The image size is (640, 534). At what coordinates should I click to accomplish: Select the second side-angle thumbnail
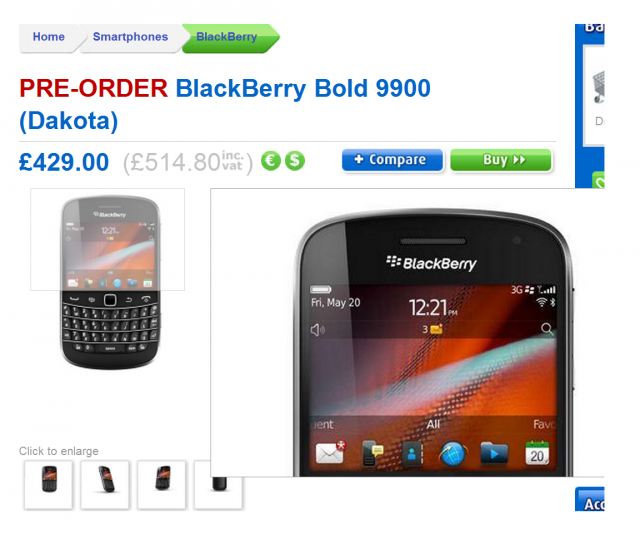[x=105, y=485]
